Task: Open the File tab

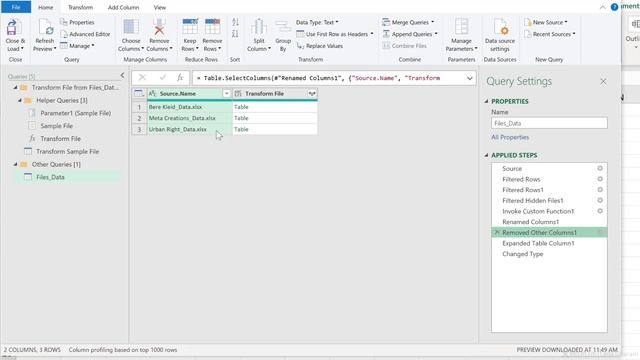Action: (x=16, y=7)
